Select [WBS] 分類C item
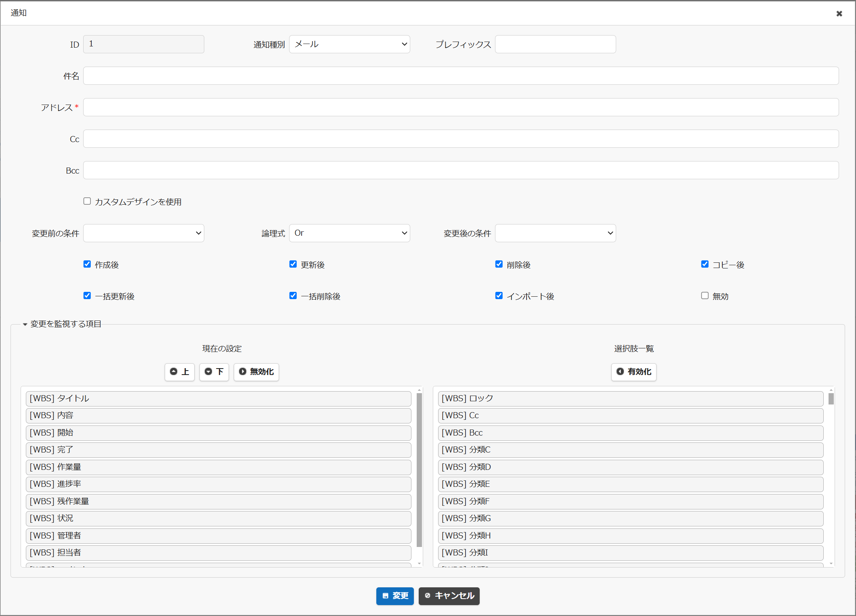 tap(631, 450)
